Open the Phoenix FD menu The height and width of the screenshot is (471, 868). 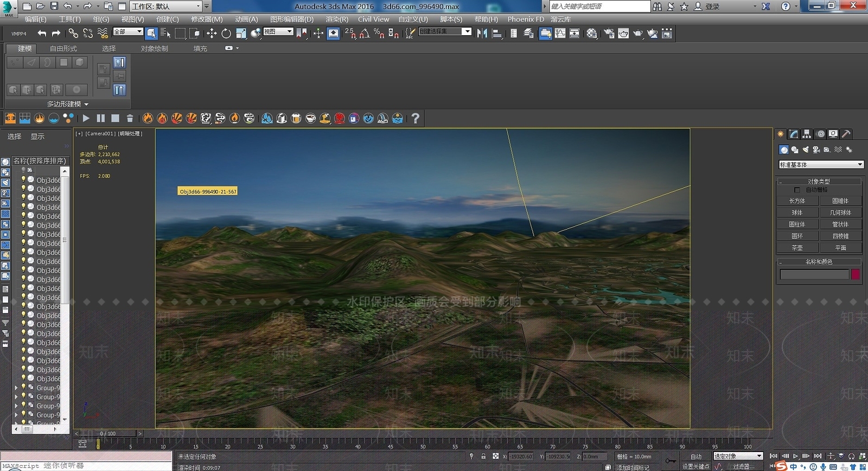point(526,19)
